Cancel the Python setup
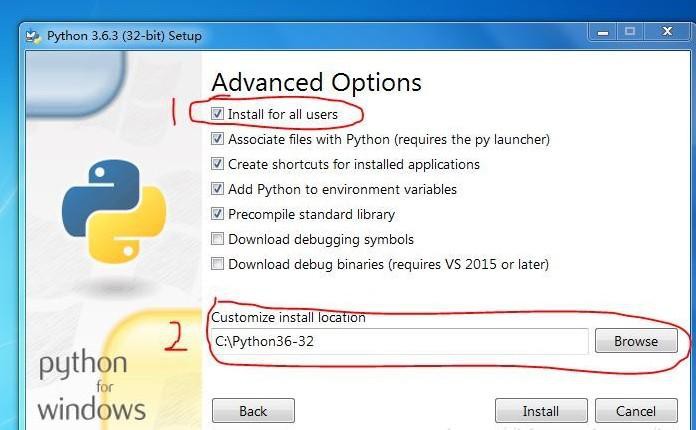This screenshot has height=430, width=696. click(636, 411)
